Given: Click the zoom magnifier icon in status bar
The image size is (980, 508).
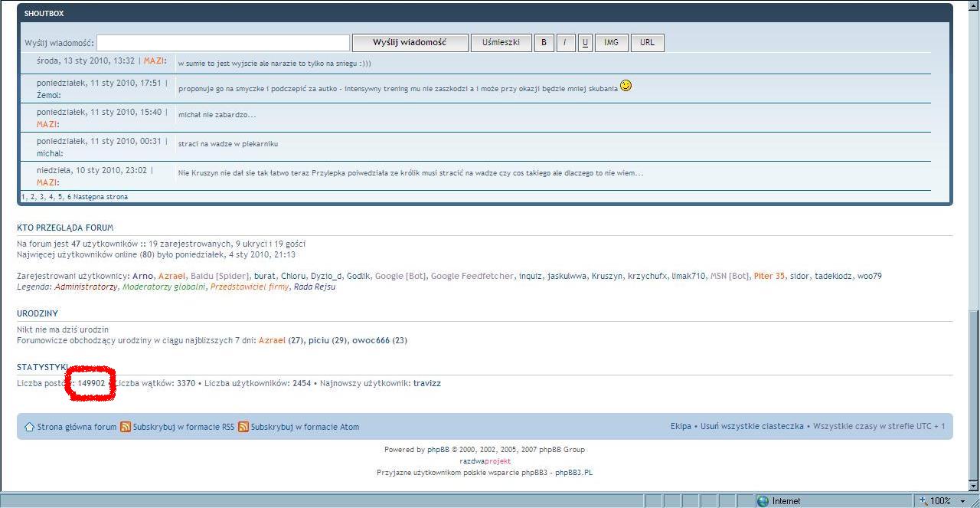Looking at the screenshot, I should pos(923,501).
